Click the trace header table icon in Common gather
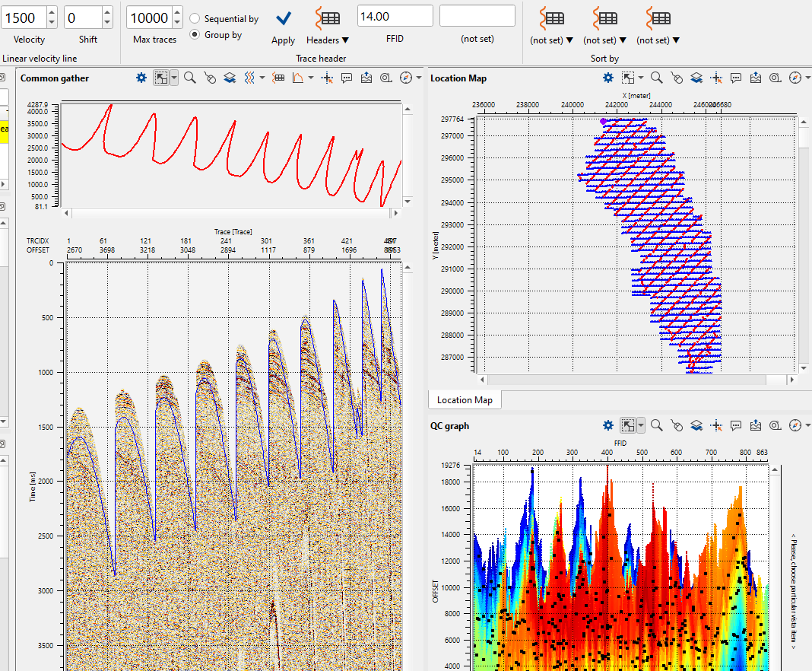This screenshot has width=812, height=671. (278, 78)
